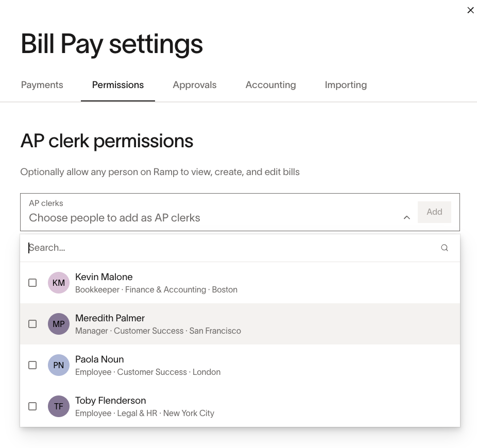Click Meredith Palmer's MP avatar
This screenshot has height=448, width=477.
pos(58,324)
